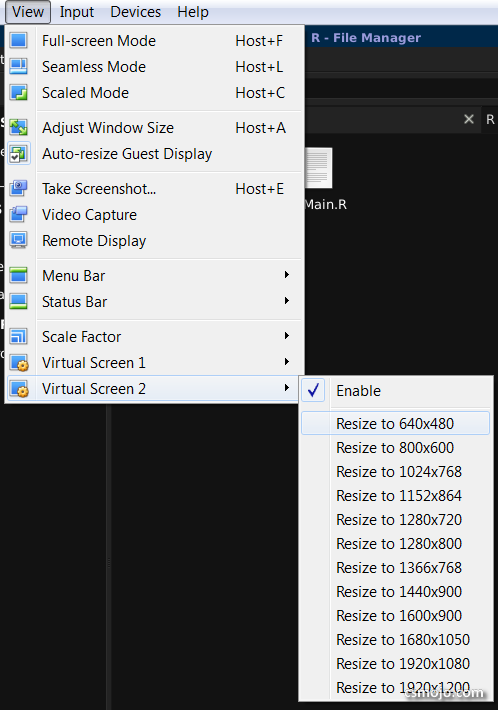
Task: Click the Video Capture icon
Action: click(x=19, y=214)
